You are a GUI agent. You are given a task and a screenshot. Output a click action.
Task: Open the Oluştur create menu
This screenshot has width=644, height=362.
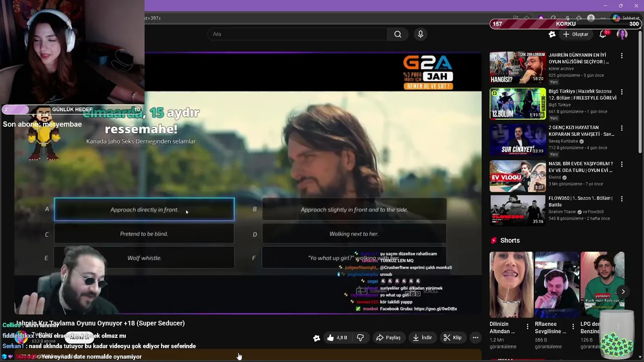576,34
